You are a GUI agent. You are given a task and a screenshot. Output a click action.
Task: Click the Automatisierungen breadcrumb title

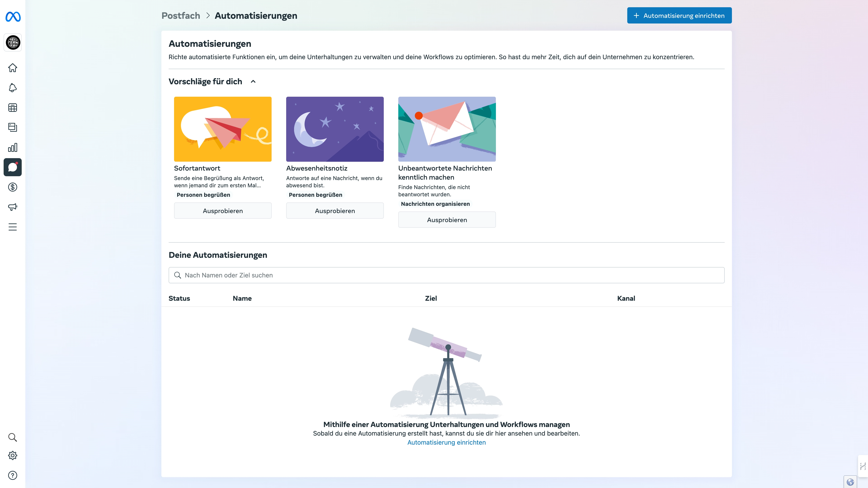pos(256,16)
